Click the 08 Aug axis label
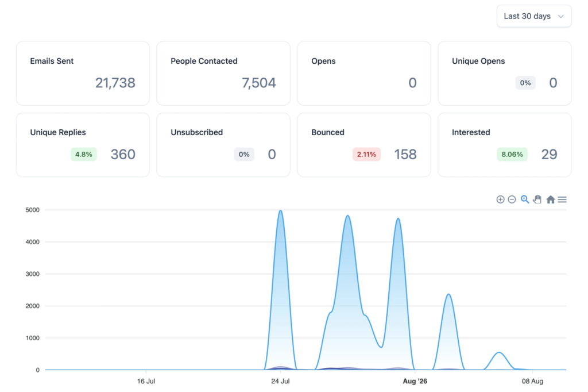This screenshot has height=392, width=588. click(532, 381)
